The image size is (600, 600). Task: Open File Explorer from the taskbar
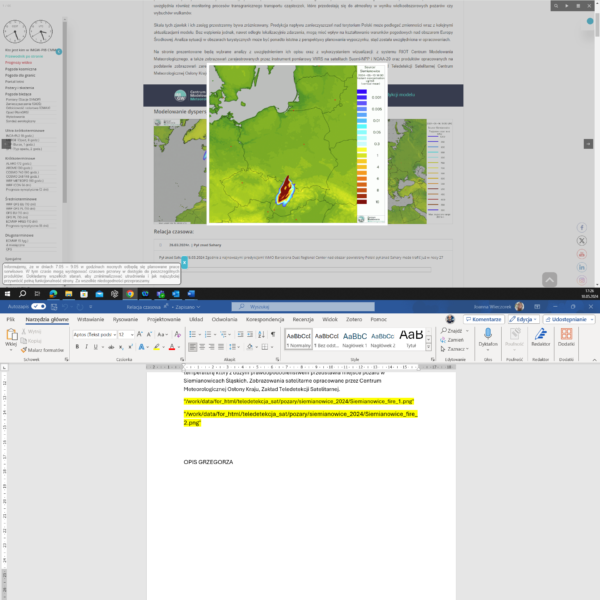tap(68, 294)
